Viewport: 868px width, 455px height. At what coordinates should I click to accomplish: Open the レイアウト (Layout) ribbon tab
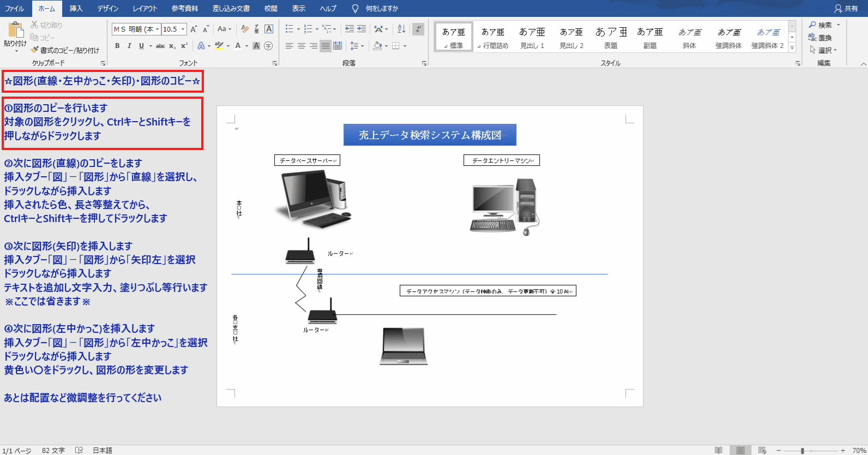(x=144, y=8)
